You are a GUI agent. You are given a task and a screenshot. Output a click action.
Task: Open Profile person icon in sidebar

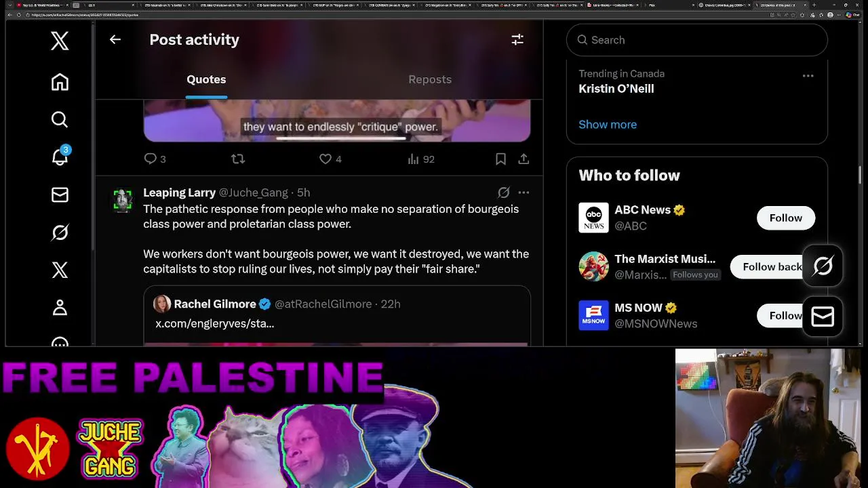[x=60, y=308]
